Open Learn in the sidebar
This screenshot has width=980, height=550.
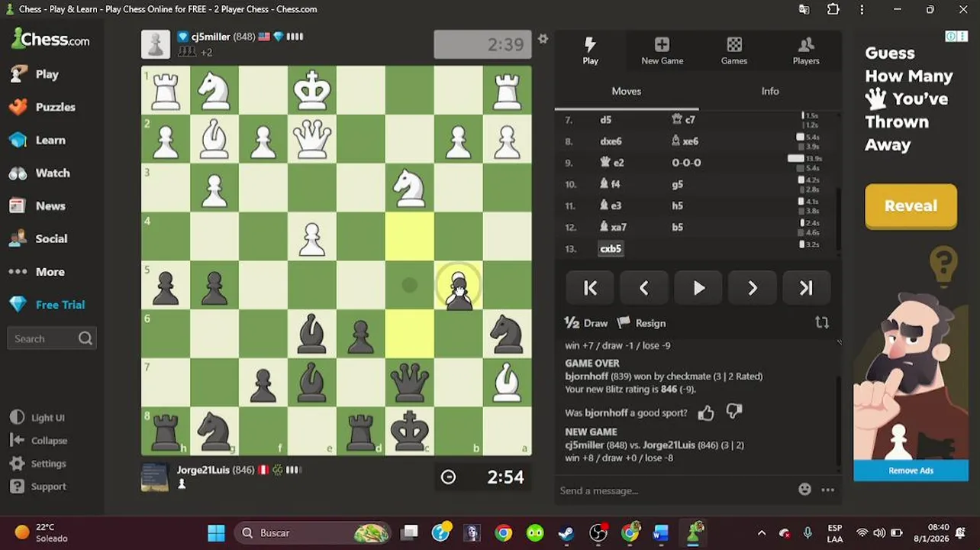click(50, 140)
